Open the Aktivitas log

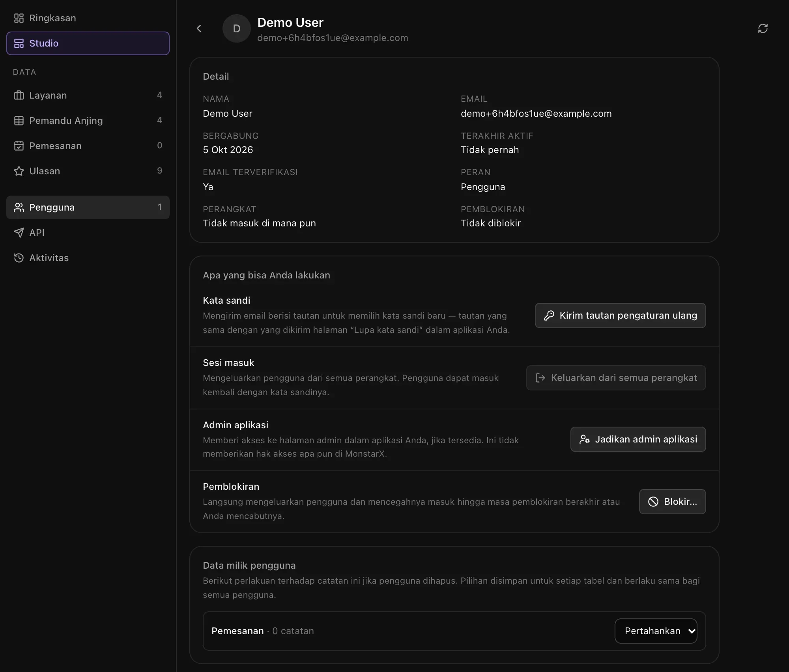pos(88,258)
